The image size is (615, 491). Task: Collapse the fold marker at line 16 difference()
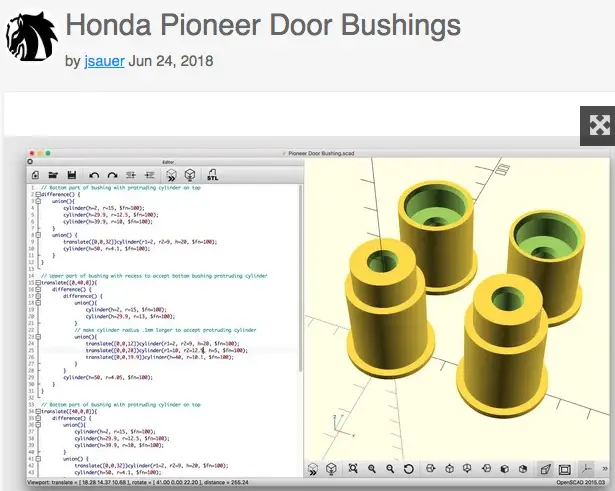tap(38, 289)
